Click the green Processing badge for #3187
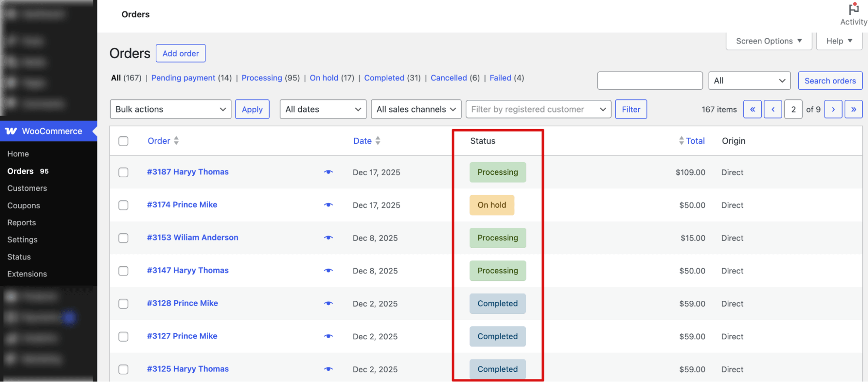868x382 pixels. [497, 172]
